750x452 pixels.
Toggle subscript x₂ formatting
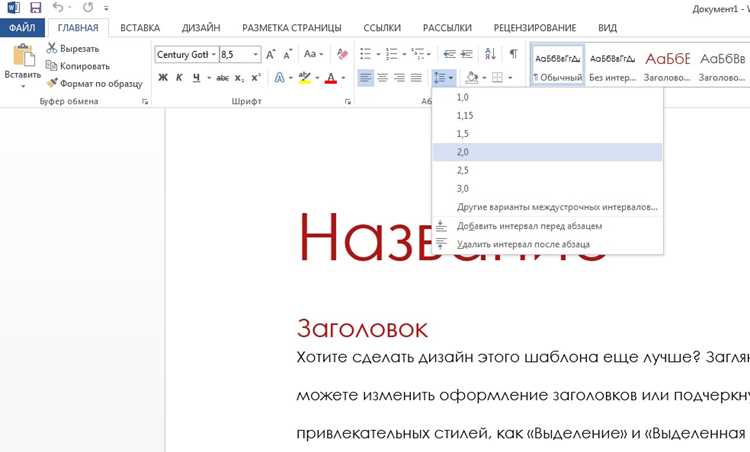[x=240, y=77]
